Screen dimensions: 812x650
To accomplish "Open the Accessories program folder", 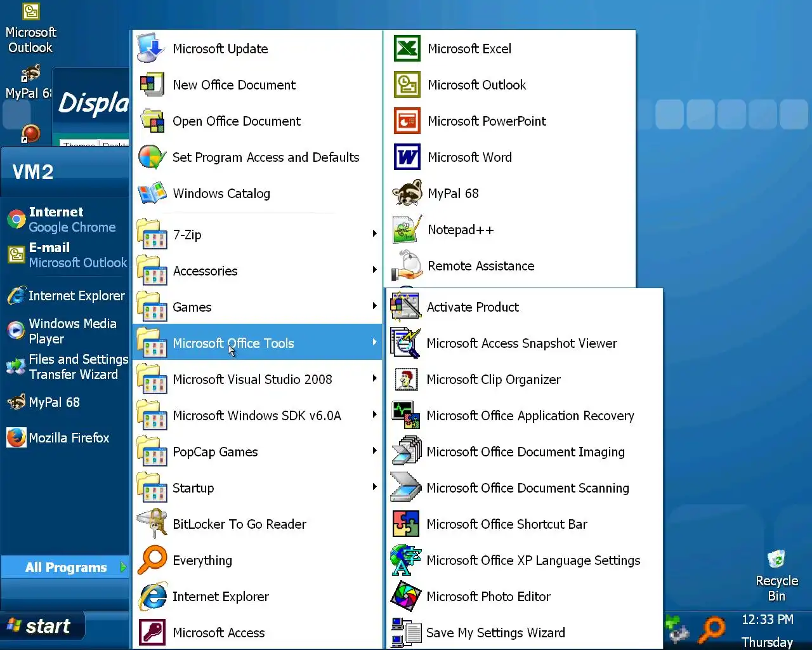I will click(257, 271).
